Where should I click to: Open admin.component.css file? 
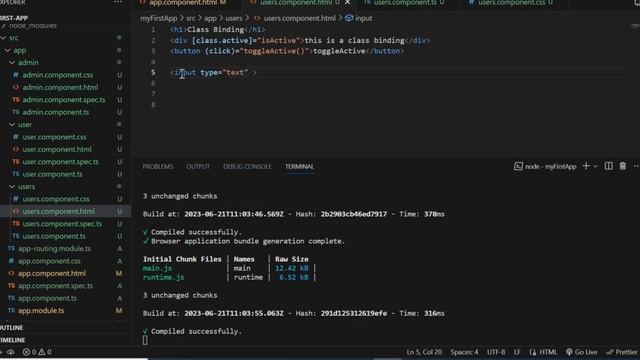[58, 75]
